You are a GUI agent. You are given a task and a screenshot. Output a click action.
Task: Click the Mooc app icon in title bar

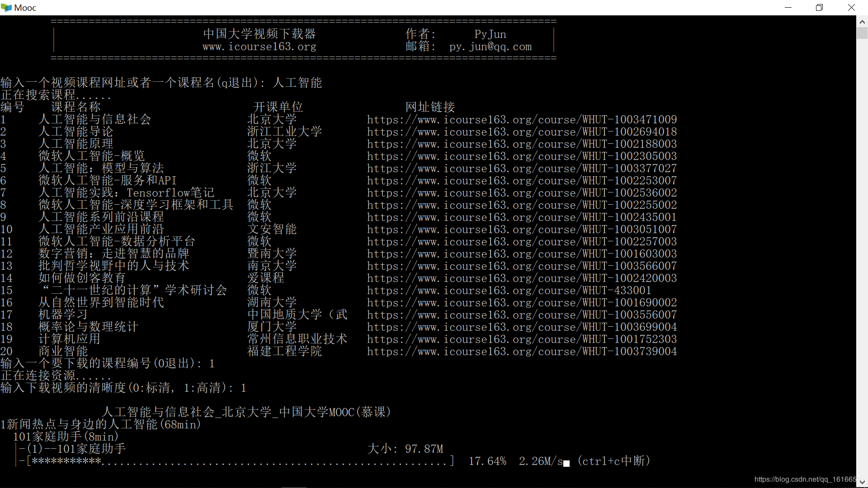[6, 8]
